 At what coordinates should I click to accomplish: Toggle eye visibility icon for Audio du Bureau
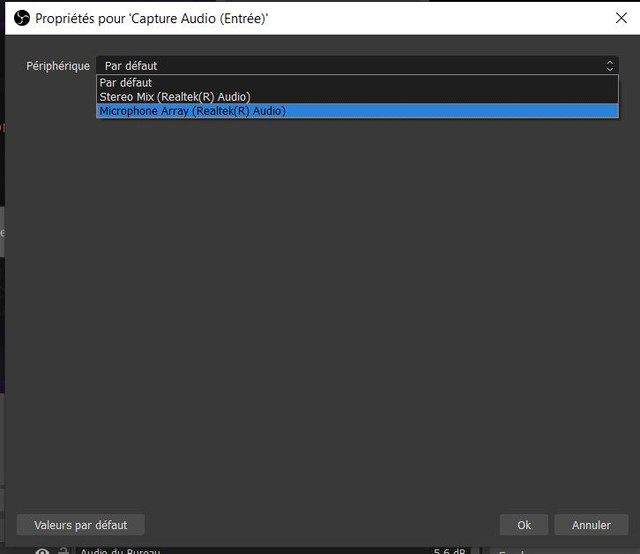pos(42,551)
